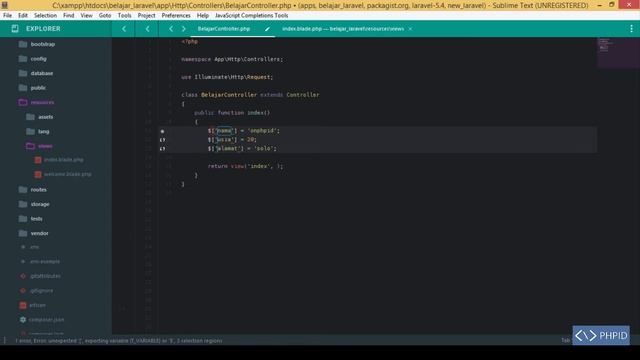Viewport: 640px width, 360px height.
Task: Collapse sidebar with chevron beside EXPLORER header
Action: (x=124, y=29)
